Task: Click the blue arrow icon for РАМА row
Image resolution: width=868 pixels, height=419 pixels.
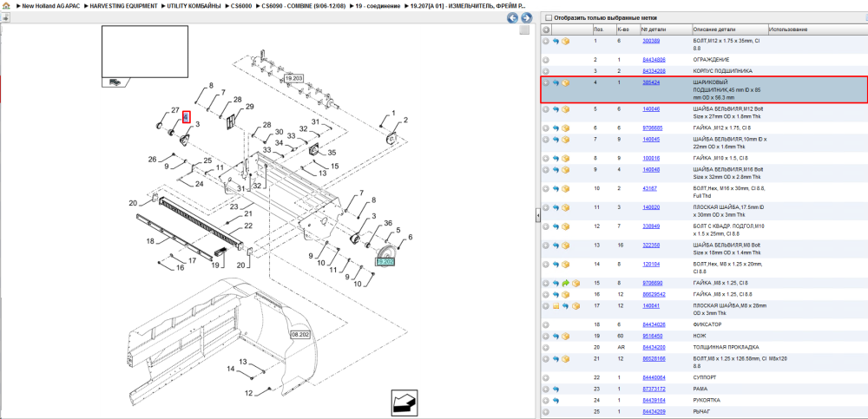Action: 556,390
